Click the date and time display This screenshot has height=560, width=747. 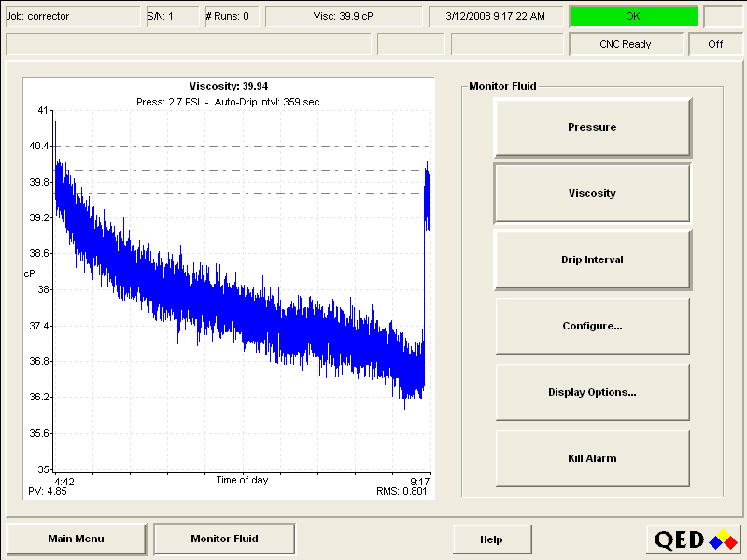pos(495,16)
